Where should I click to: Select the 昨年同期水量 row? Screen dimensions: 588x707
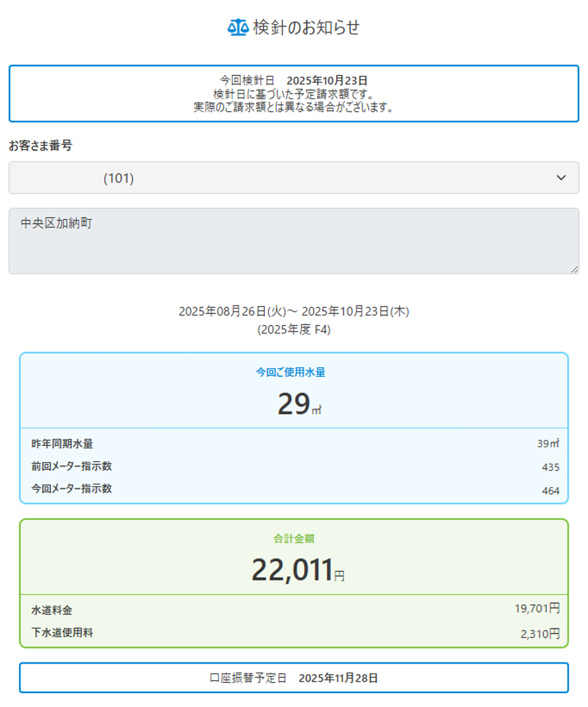tap(294, 444)
